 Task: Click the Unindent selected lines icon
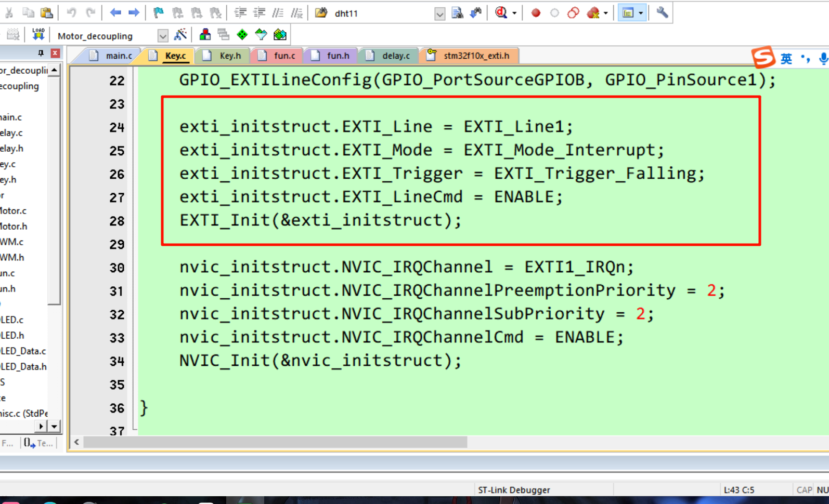[x=258, y=13]
